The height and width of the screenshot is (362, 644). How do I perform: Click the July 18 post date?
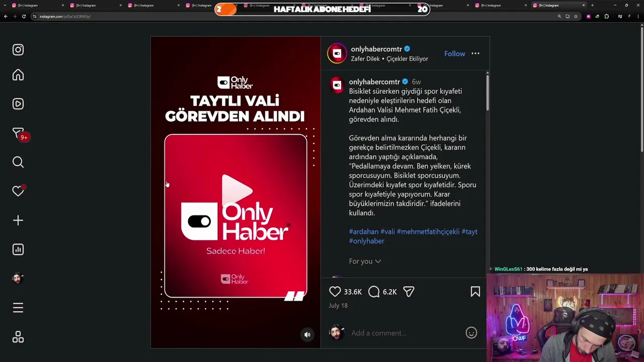(338, 306)
